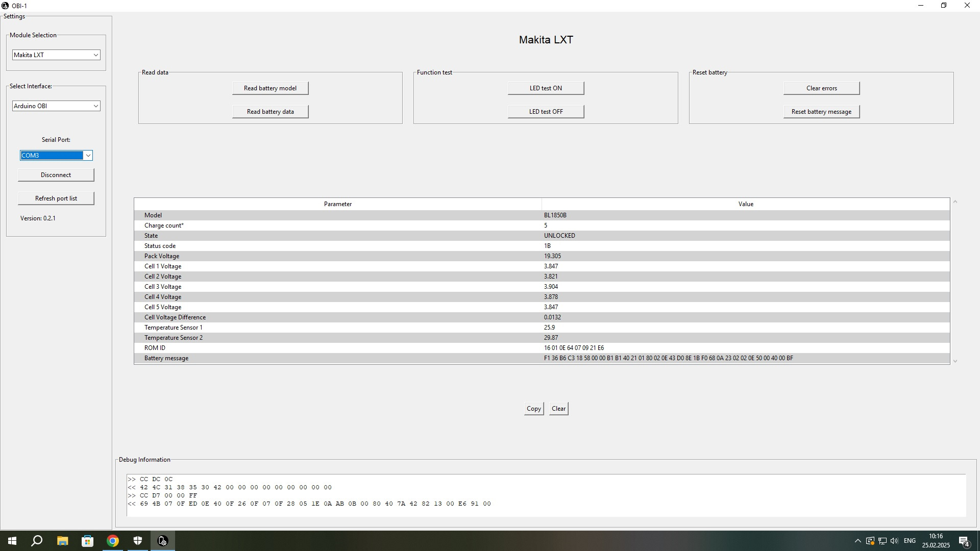The height and width of the screenshot is (551, 980).
Task: Click Read battery model button
Action: pos(270,88)
